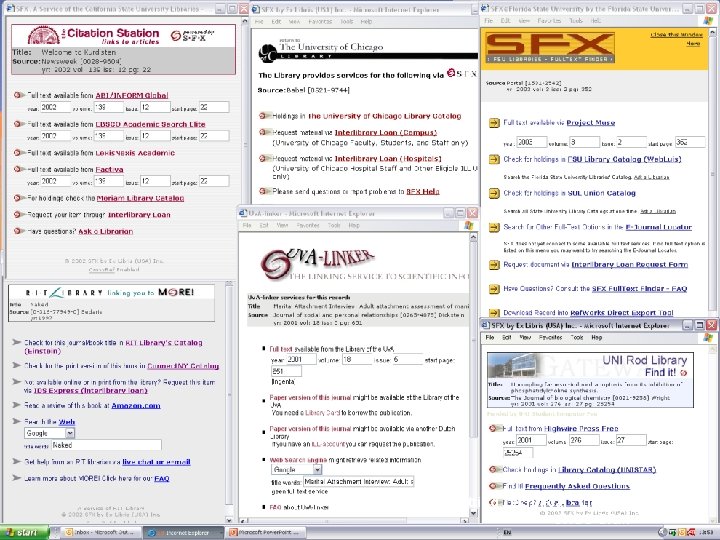This screenshot has width=720, height=540.
Task: Click yellow arrow icon beside E-Journal Locator
Action: coord(494,227)
